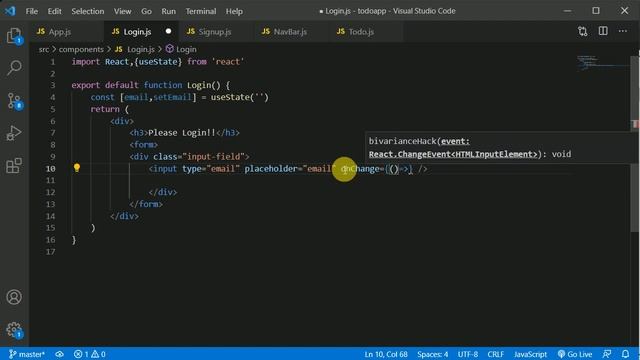This screenshot has height=360, width=640.
Task: Open the Explorer view in activity bar
Action: tap(14, 36)
